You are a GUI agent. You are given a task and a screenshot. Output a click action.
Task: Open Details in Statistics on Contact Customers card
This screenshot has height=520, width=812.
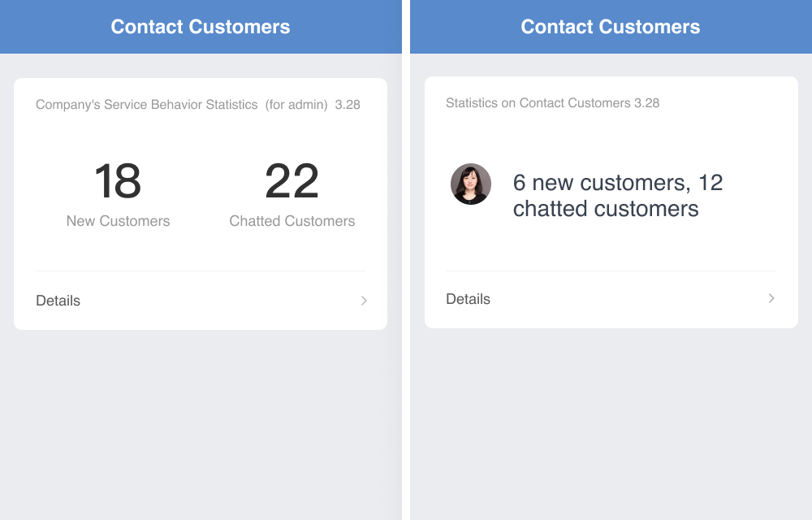coord(611,299)
